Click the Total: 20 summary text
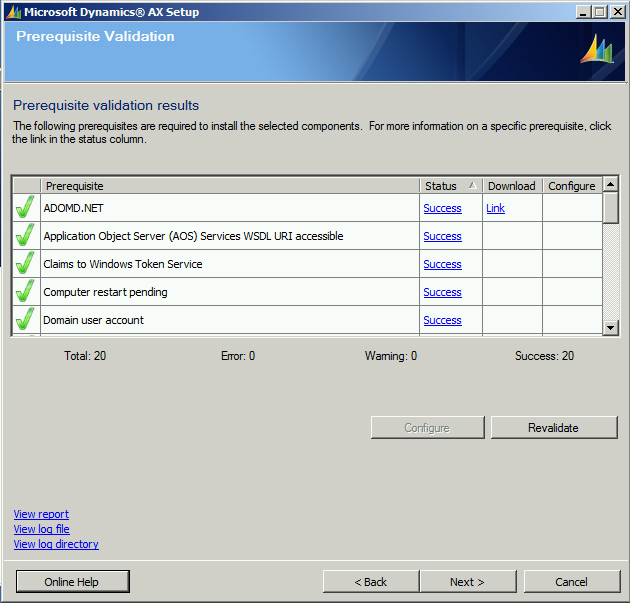Image resolution: width=630 pixels, height=603 pixels. 85,356
